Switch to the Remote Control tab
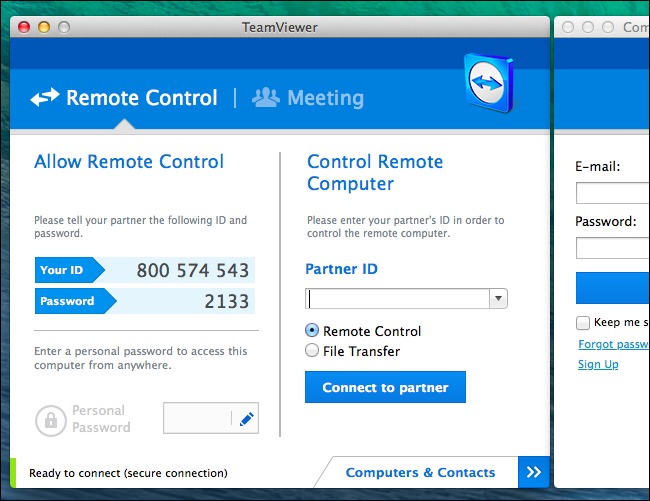The height and width of the screenshot is (501, 650). [x=124, y=98]
